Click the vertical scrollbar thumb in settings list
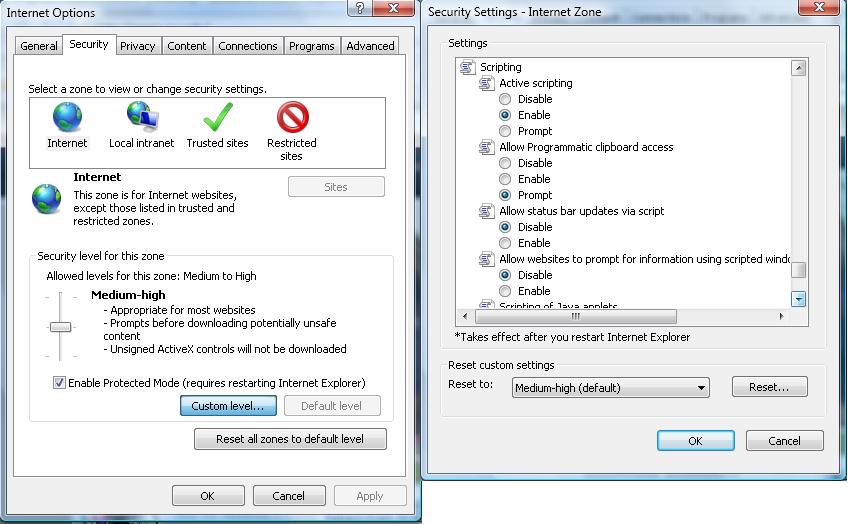Screen dimensions: 848x524 pyautogui.click(x=798, y=269)
